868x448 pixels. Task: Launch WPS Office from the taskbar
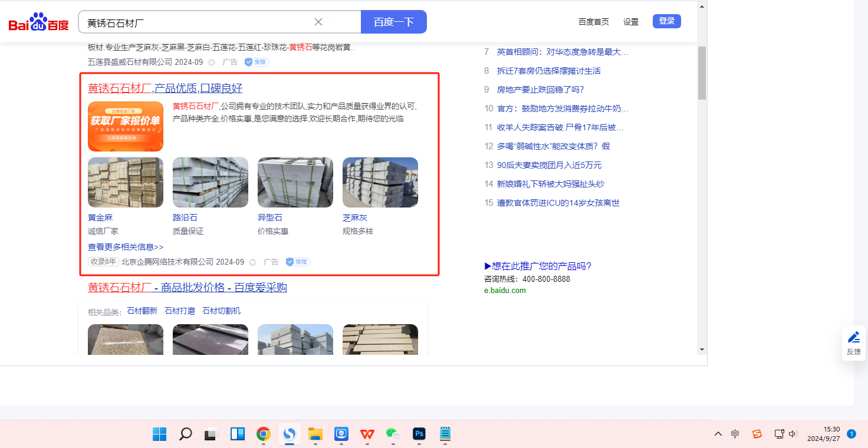pyautogui.click(x=367, y=434)
